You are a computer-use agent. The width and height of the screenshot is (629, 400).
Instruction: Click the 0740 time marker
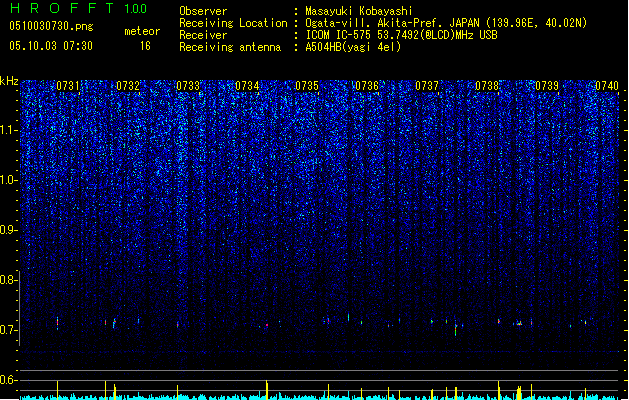607,86
